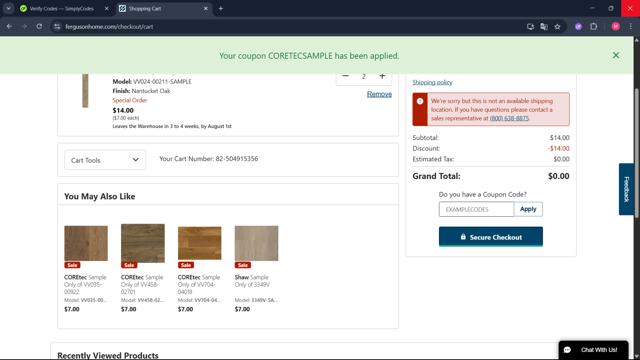Click the Grand Total $0.00 amount

[x=558, y=176]
